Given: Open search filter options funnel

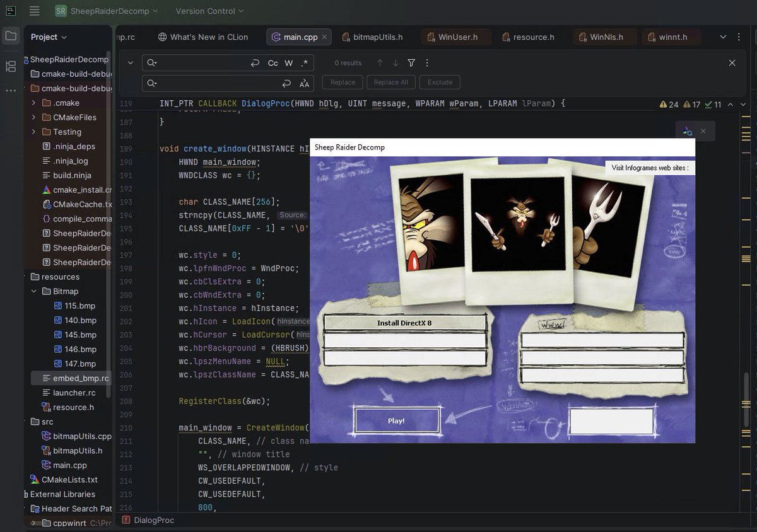Looking at the screenshot, I should tap(411, 63).
